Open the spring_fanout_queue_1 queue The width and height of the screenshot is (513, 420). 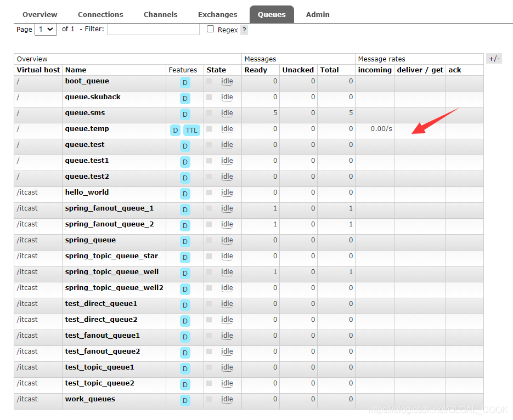(x=109, y=208)
